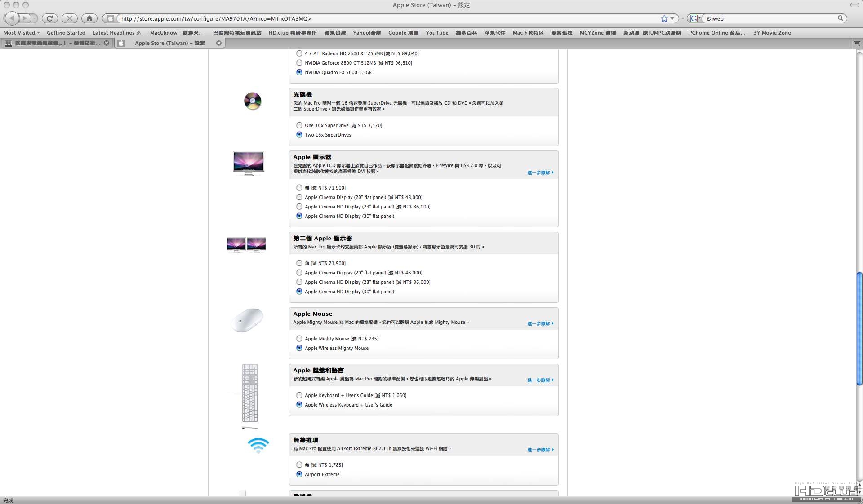
Task: Pick 20" display for 第二個 Apple 顯示器
Action: tap(299, 273)
